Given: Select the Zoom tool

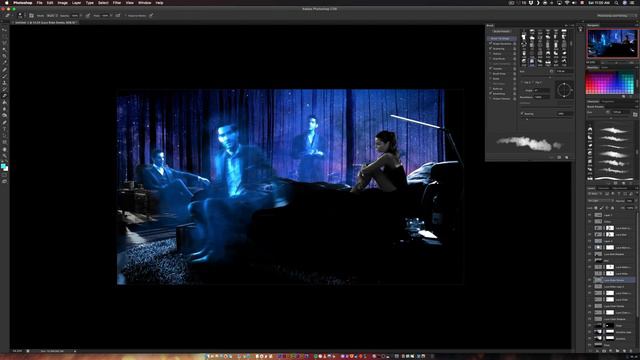Looking at the screenshot, I should [4, 156].
